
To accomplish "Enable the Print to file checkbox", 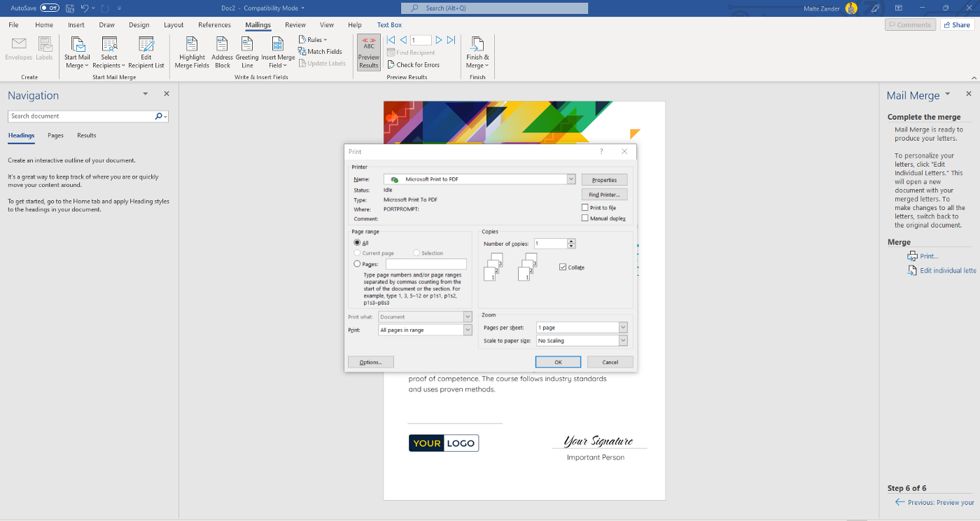I will tap(585, 207).
